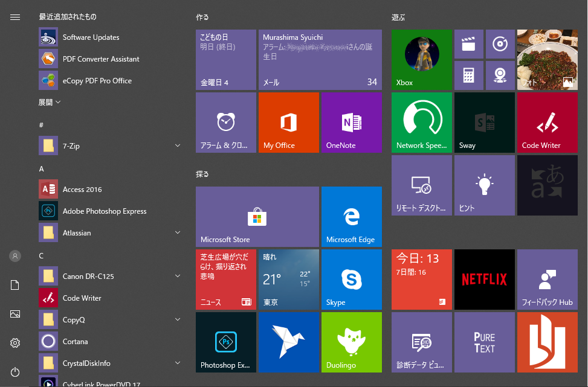Launch the My Office tile
Viewport: 588px width, 387px height.
point(289,123)
